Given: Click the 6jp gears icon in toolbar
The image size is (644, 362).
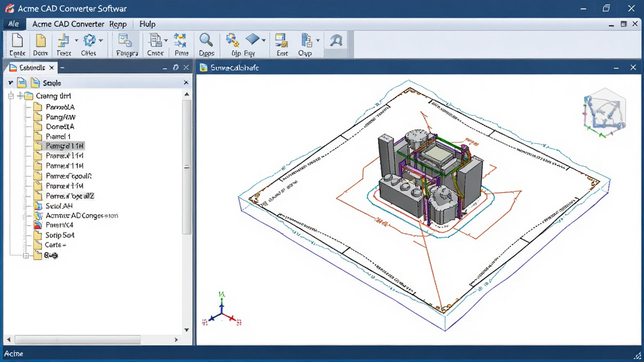Looking at the screenshot, I should click(233, 40).
